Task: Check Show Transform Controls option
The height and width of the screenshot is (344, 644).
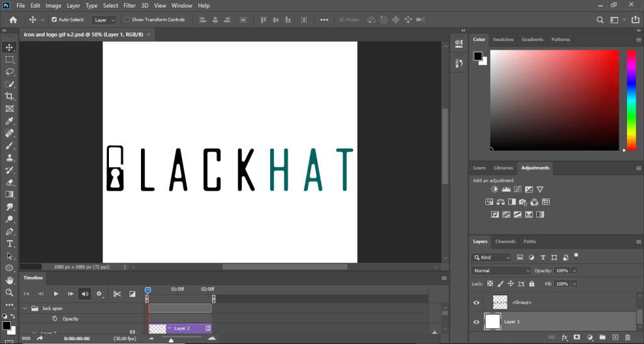Action: 127,20
